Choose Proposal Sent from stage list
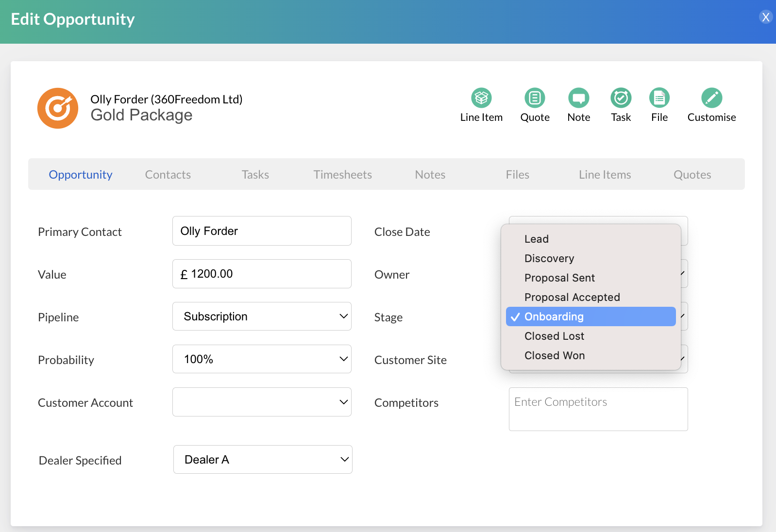776x532 pixels. point(559,278)
